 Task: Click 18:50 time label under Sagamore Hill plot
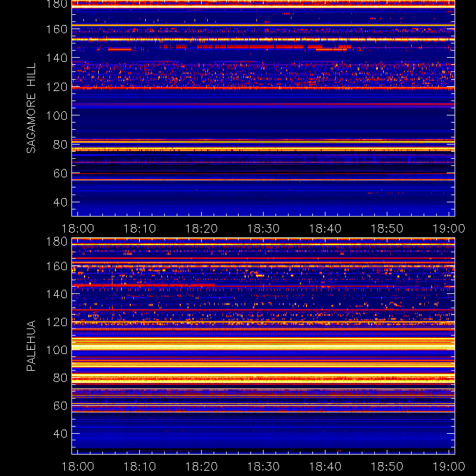tap(387, 228)
